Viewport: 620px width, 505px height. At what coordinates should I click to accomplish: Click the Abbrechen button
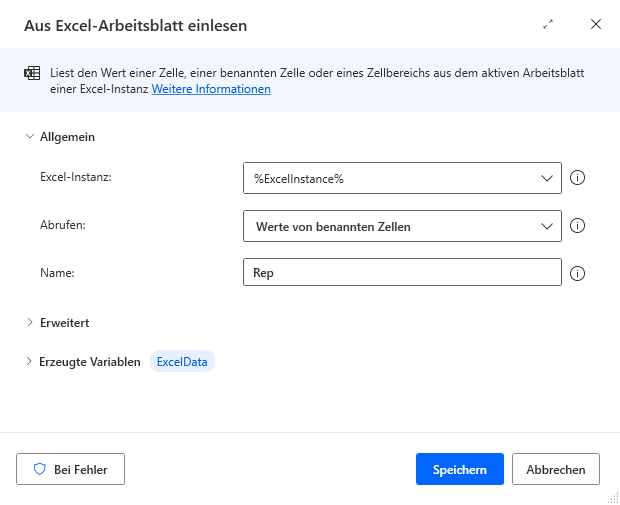(556, 469)
